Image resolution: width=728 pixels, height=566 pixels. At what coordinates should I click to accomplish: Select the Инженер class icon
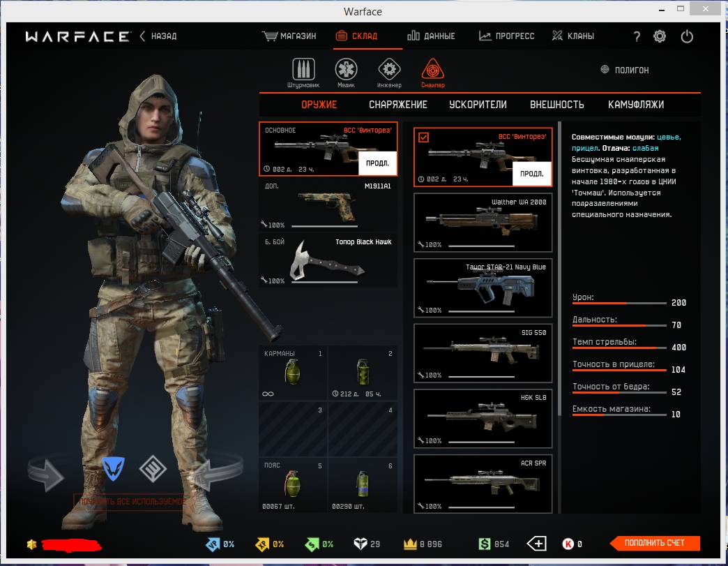[x=389, y=69]
